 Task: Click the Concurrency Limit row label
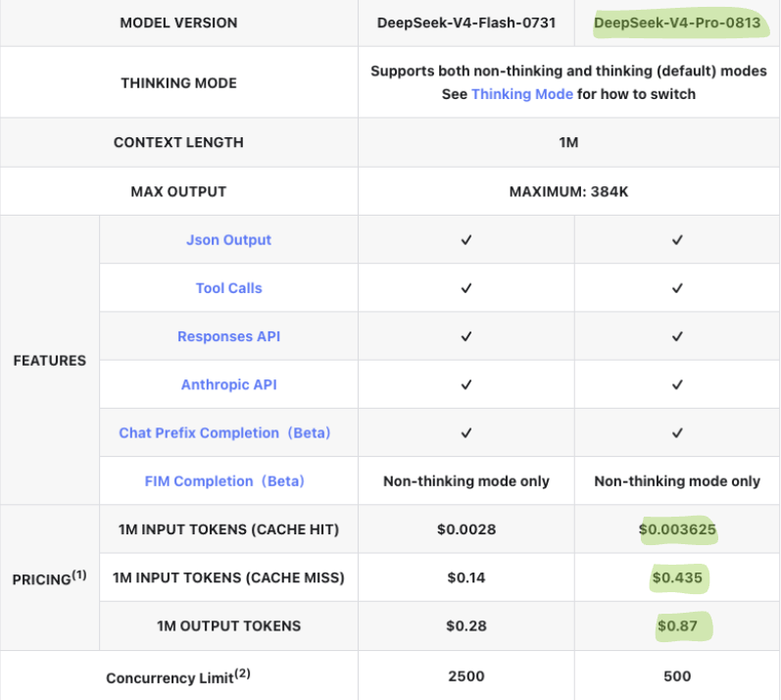click(x=178, y=677)
